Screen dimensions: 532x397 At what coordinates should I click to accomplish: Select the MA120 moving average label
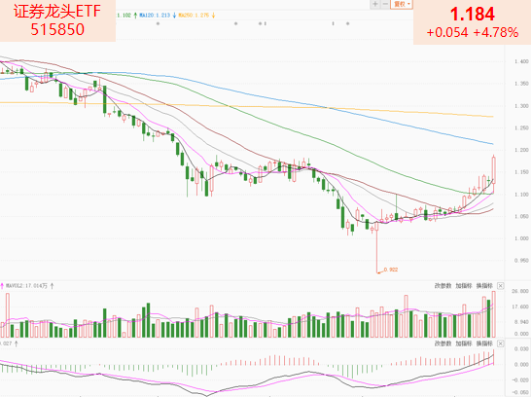pyautogui.click(x=155, y=16)
